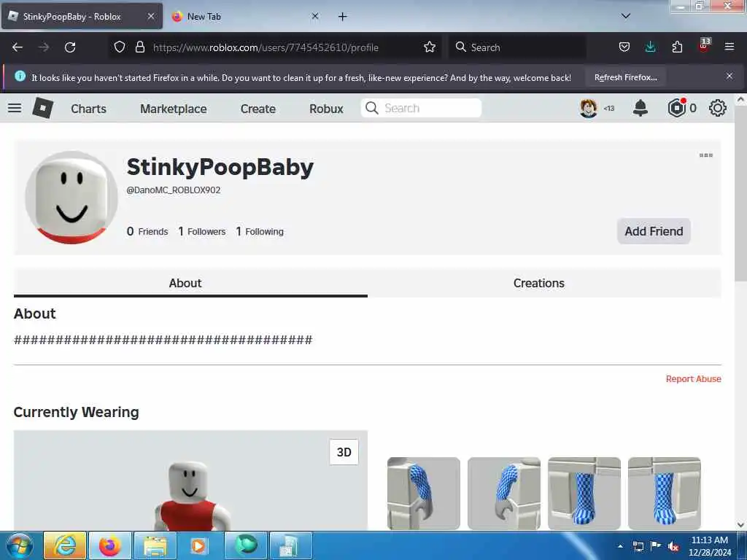Show hidden tray icons arrow
The image size is (747, 560).
620,546
